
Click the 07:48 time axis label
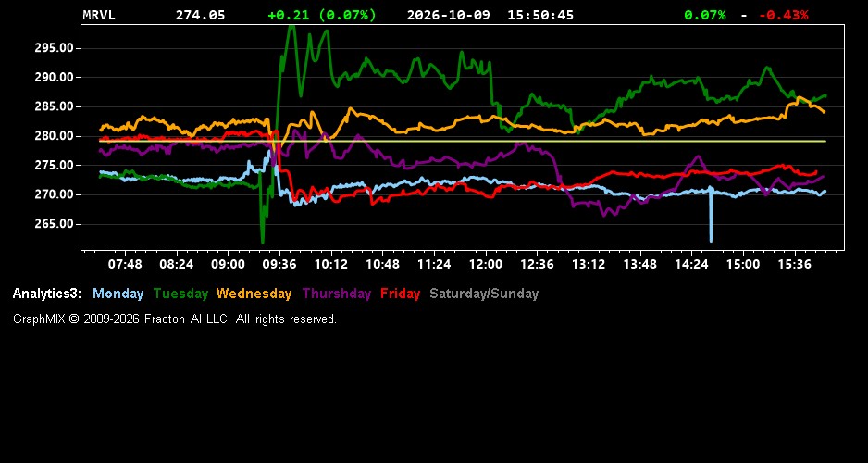pyautogui.click(x=125, y=264)
